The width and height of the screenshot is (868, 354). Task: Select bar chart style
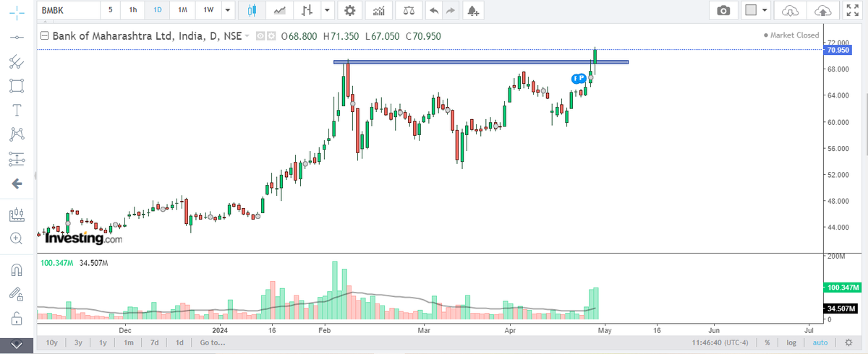point(308,10)
